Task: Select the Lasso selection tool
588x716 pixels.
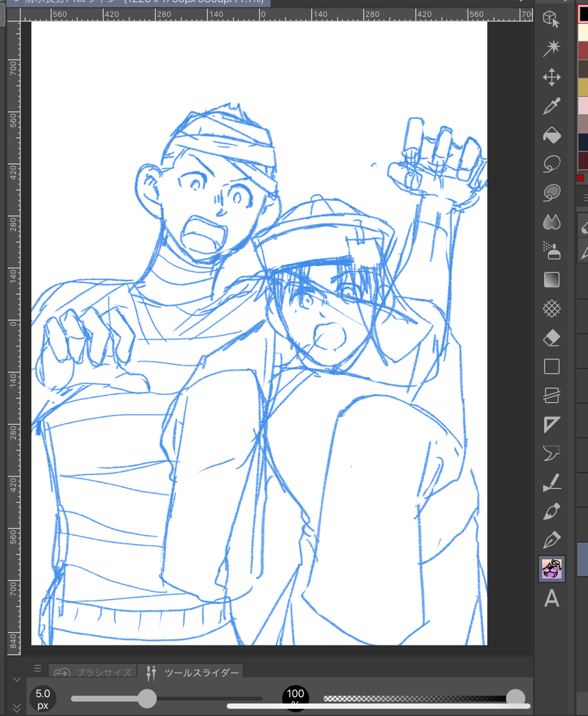Action: point(551,164)
